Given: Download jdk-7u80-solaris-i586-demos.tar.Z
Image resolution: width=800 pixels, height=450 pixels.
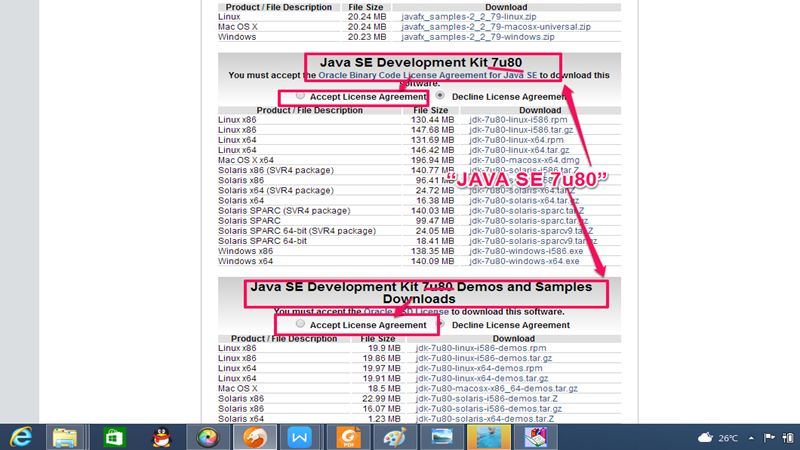Looking at the screenshot, I should 486,398.
